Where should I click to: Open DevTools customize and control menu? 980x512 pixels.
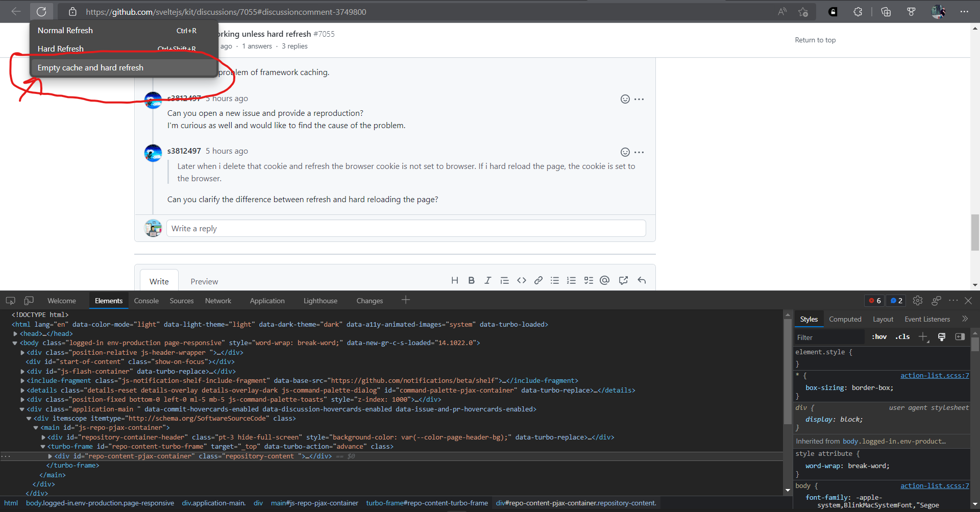pyautogui.click(x=953, y=301)
